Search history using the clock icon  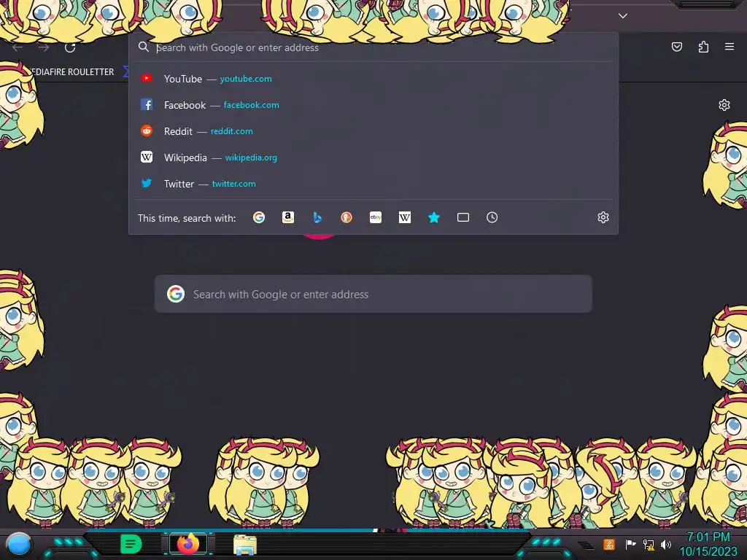click(492, 217)
